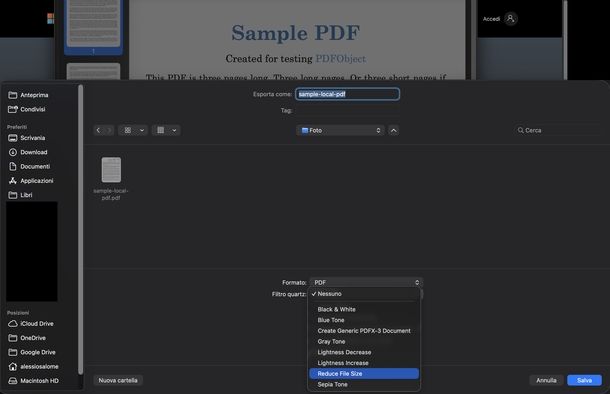
Task: Click the Cerca search field
Action: pos(558,130)
